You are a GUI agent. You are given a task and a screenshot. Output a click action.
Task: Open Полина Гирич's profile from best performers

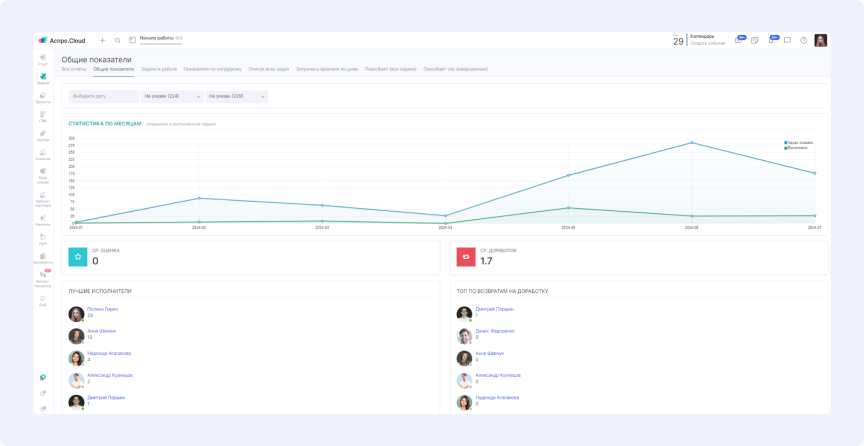click(102, 309)
